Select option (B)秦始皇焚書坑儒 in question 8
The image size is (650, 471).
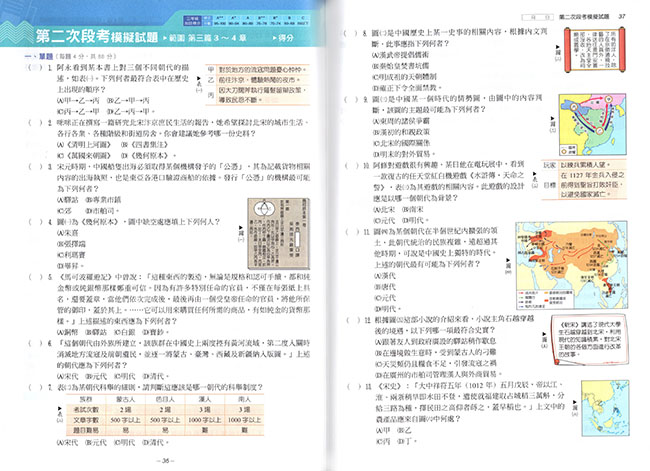click(400, 66)
